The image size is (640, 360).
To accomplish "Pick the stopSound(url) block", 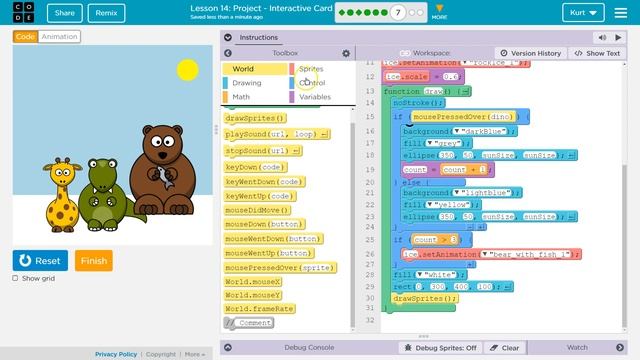I will pos(263,151).
